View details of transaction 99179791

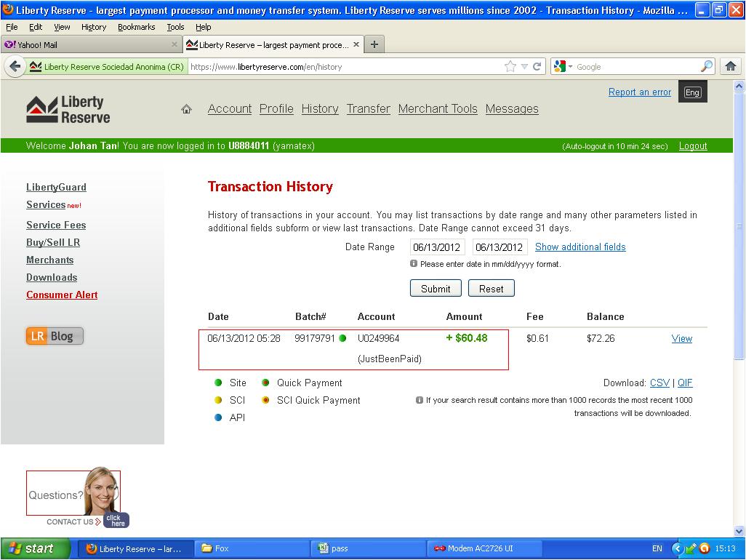[x=682, y=339]
